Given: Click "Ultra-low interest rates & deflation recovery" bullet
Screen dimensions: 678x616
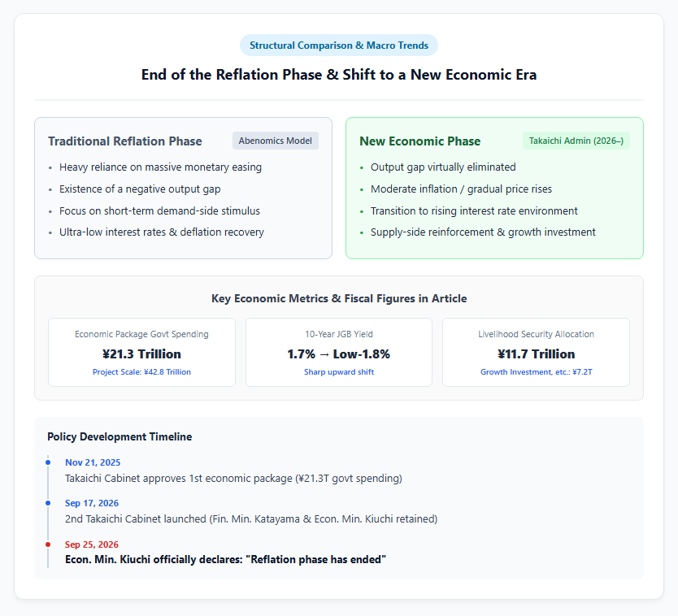Looking at the screenshot, I should (x=162, y=232).
